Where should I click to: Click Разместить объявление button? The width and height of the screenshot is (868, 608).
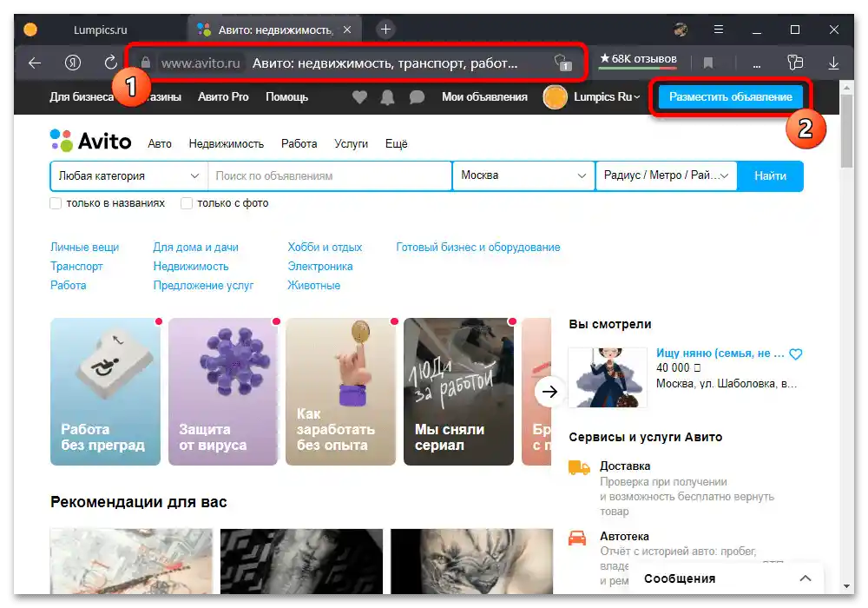coord(731,97)
